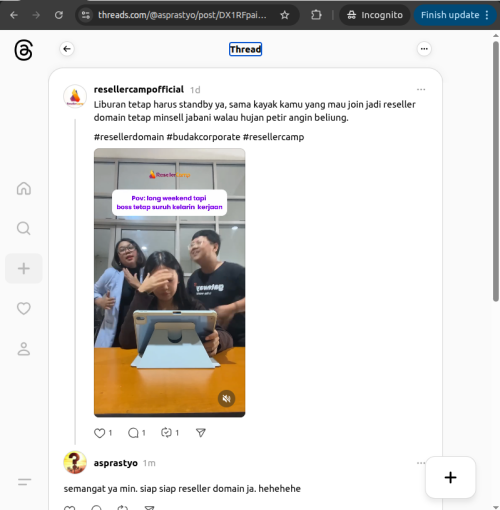Open the 1m timestamp of the reply
Screen dimensions: 500x510
click(x=149, y=463)
